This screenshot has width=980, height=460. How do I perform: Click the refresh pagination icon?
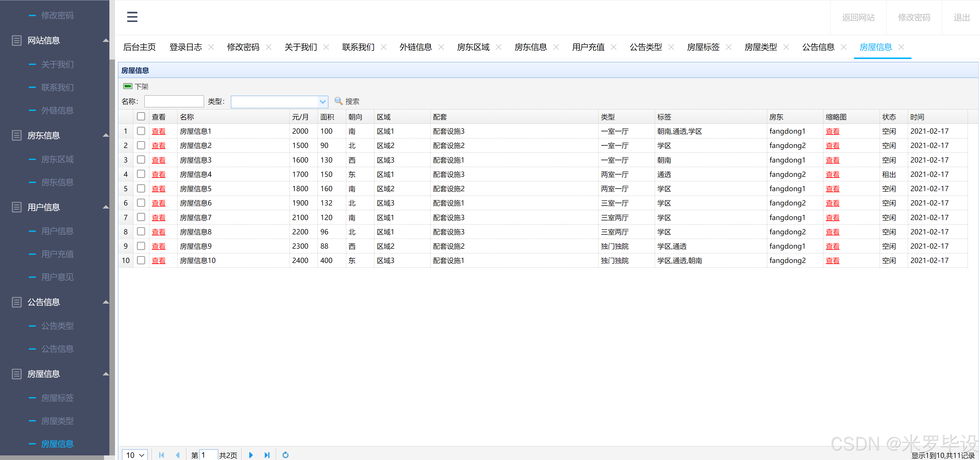[x=285, y=455]
